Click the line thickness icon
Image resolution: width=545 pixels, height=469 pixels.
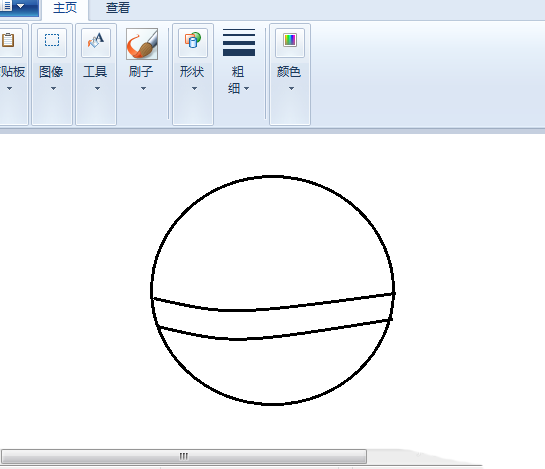[x=239, y=42]
